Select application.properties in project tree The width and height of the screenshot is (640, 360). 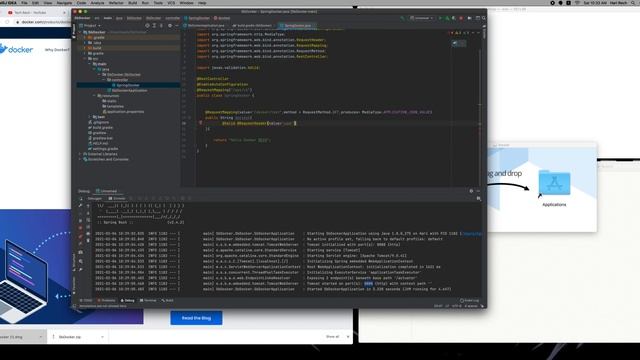tap(123, 112)
